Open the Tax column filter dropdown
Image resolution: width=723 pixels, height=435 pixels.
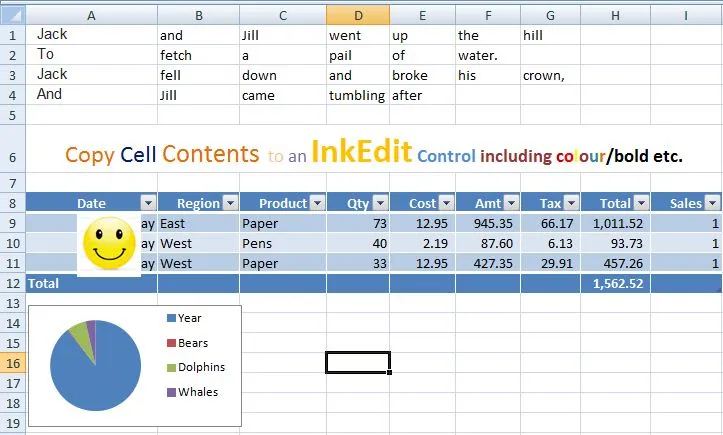click(571, 203)
